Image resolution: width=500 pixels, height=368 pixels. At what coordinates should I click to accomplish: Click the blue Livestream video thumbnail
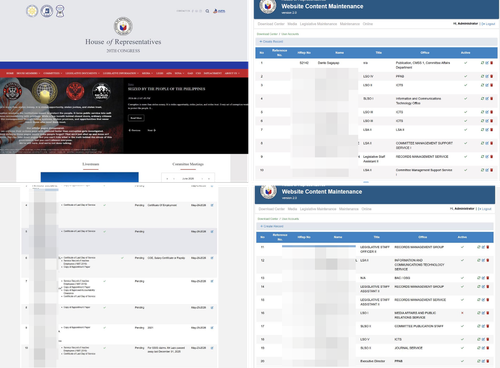(90, 177)
